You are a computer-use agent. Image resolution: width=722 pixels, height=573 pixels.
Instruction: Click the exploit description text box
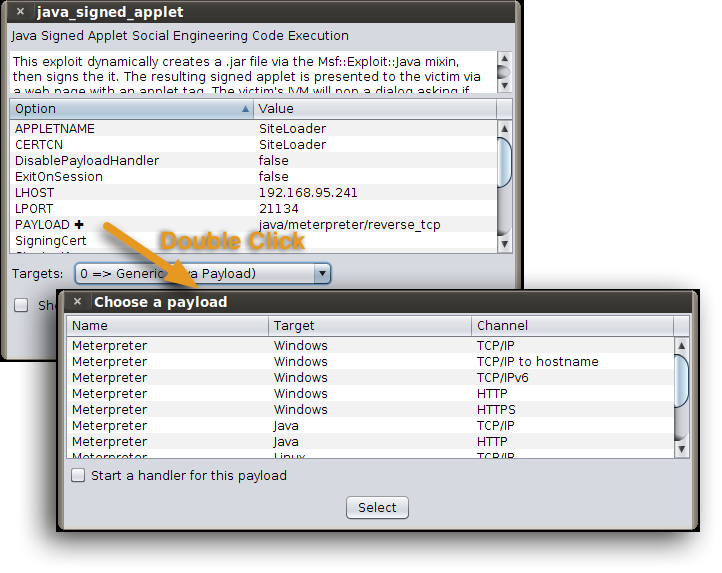253,72
